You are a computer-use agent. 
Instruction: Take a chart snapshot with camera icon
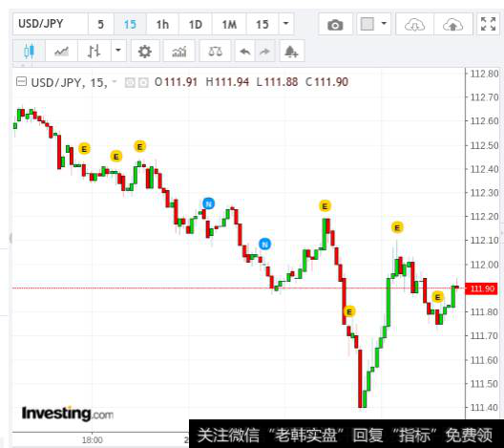point(335,24)
